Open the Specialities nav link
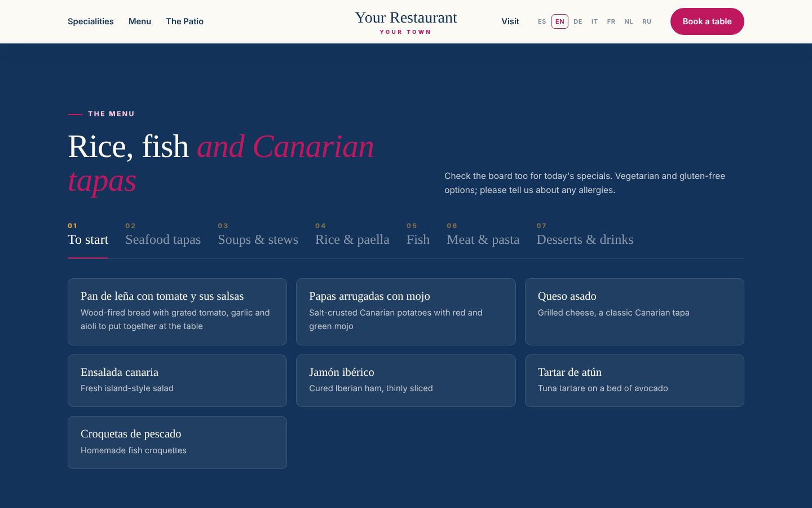 point(90,21)
